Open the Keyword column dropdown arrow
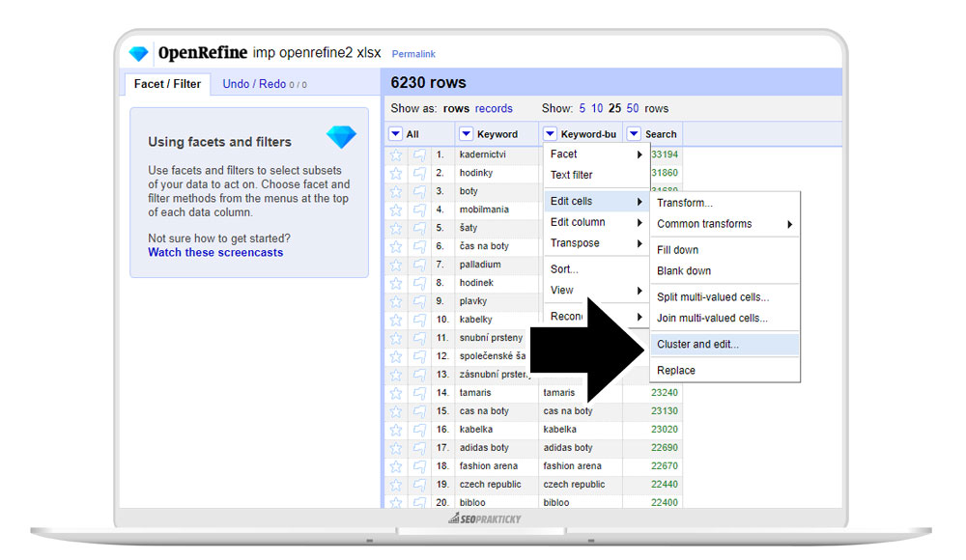Viewport: 966px width, 560px height. tap(467, 133)
